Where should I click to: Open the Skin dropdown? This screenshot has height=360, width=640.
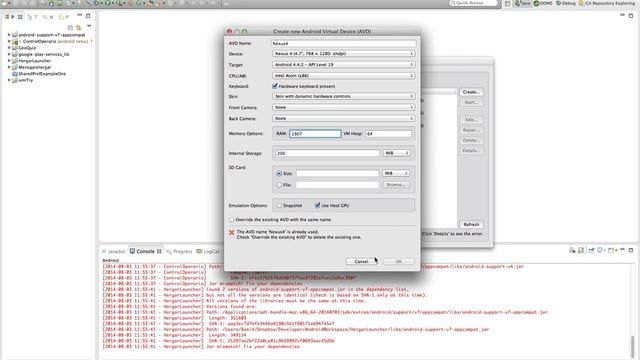[344, 97]
